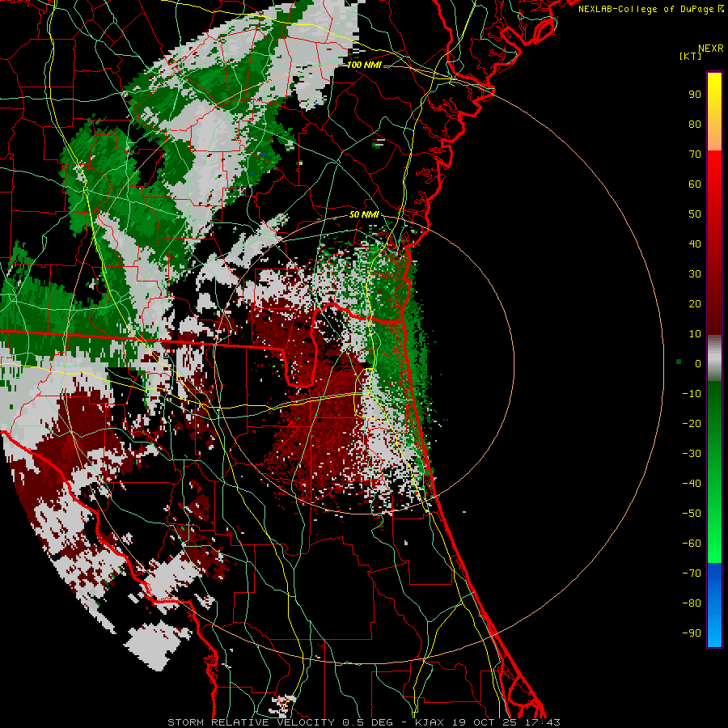
Task: Click the 10 value on the velocity scale
Action: 695,334
